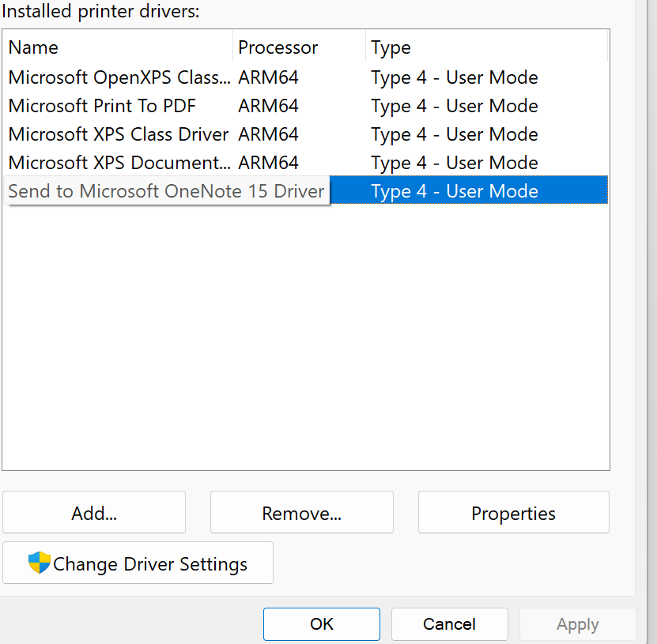
Task: Select Microsoft XPS Class Driver row
Action: tap(306, 134)
